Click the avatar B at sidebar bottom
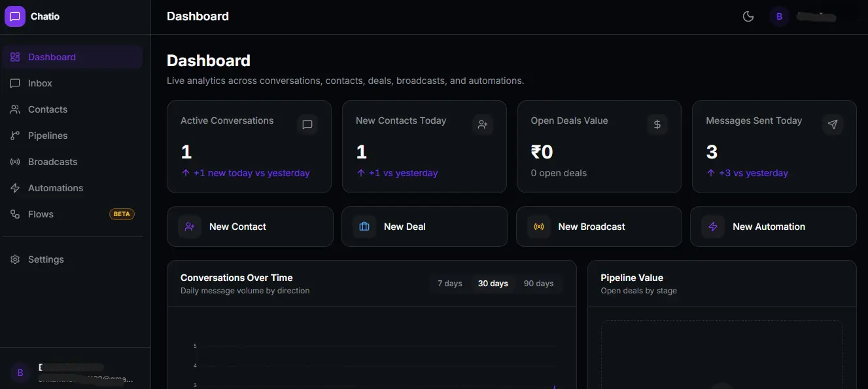The height and width of the screenshot is (389, 868). tap(20, 373)
